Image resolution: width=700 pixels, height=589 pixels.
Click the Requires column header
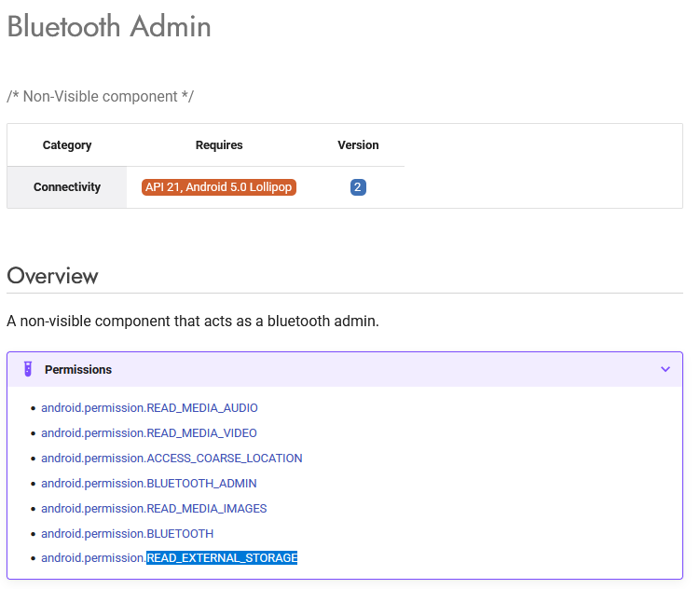tap(219, 145)
